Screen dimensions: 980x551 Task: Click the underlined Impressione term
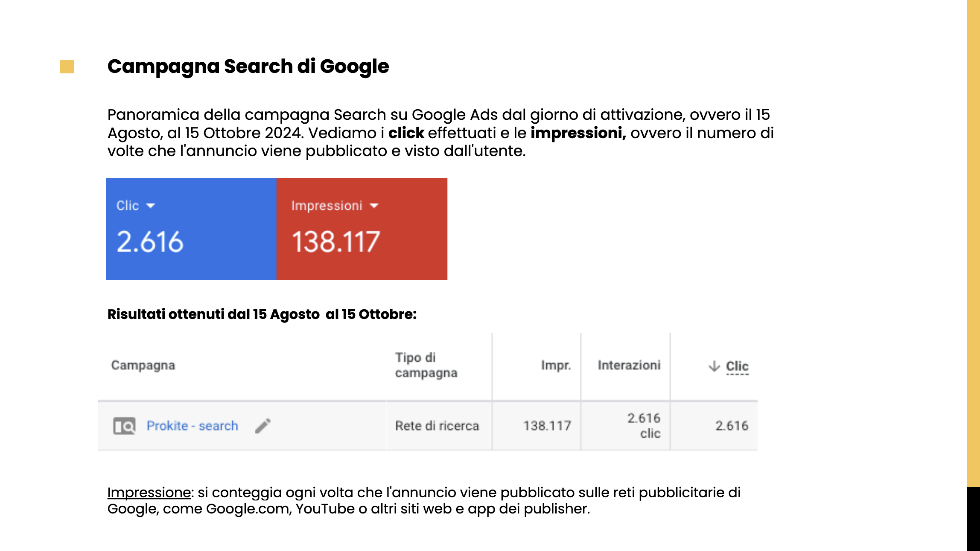click(149, 493)
